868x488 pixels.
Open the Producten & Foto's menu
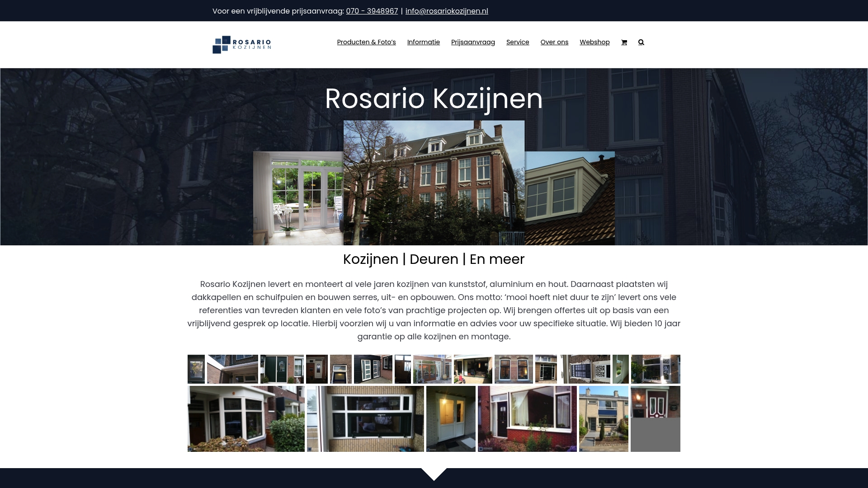[x=366, y=42]
